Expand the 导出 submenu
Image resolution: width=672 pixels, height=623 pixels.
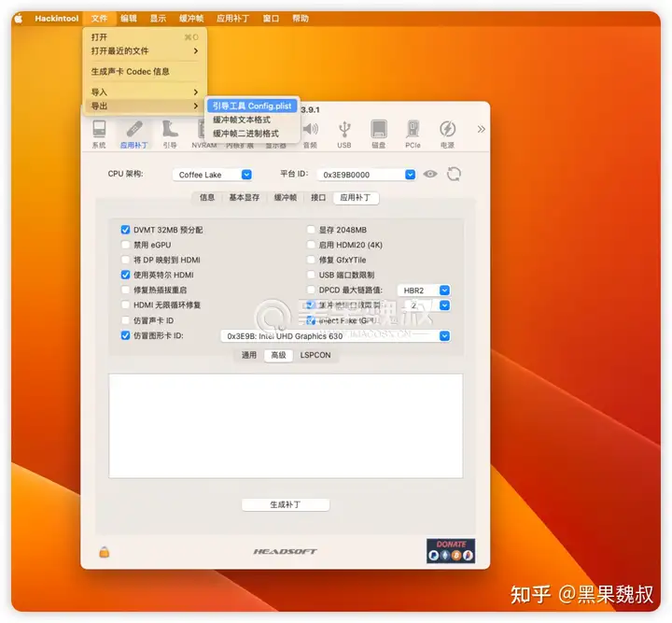coord(145,106)
